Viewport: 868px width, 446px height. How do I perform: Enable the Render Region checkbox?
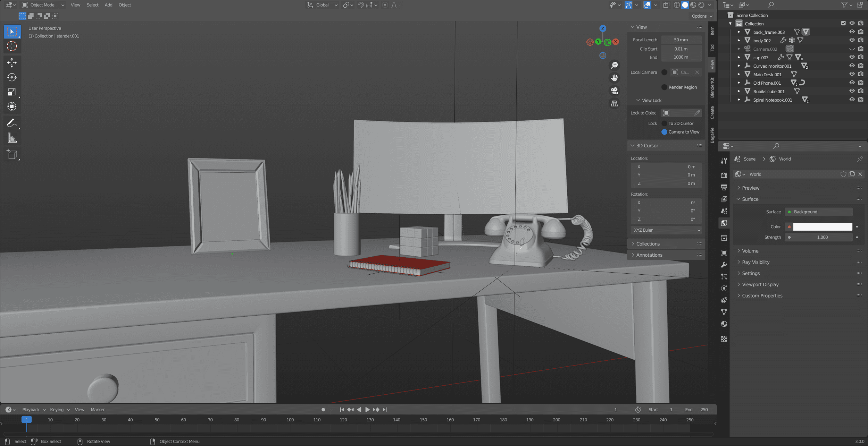pyautogui.click(x=664, y=87)
